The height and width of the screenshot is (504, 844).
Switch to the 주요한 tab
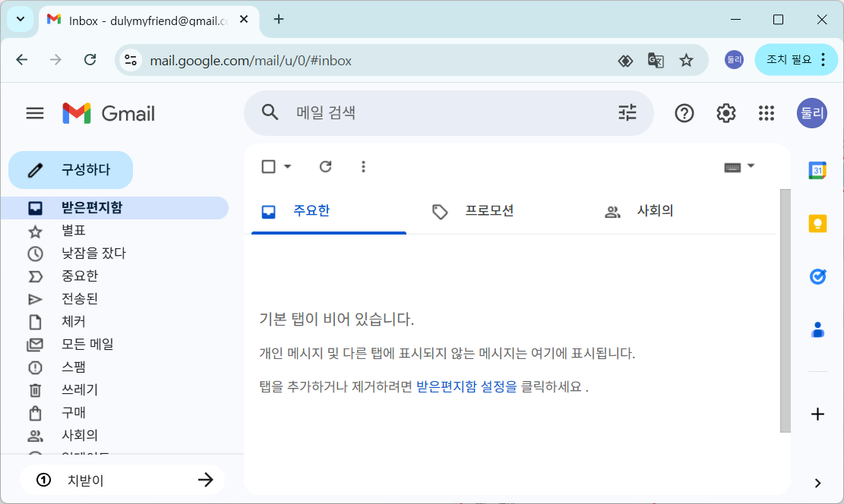tap(328, 211)
